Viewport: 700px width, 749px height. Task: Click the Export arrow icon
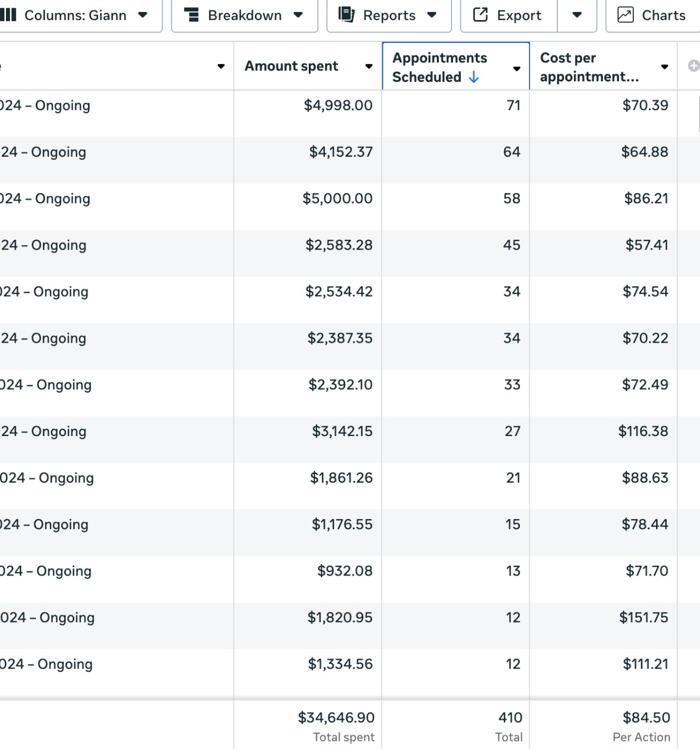coord(480,15)
